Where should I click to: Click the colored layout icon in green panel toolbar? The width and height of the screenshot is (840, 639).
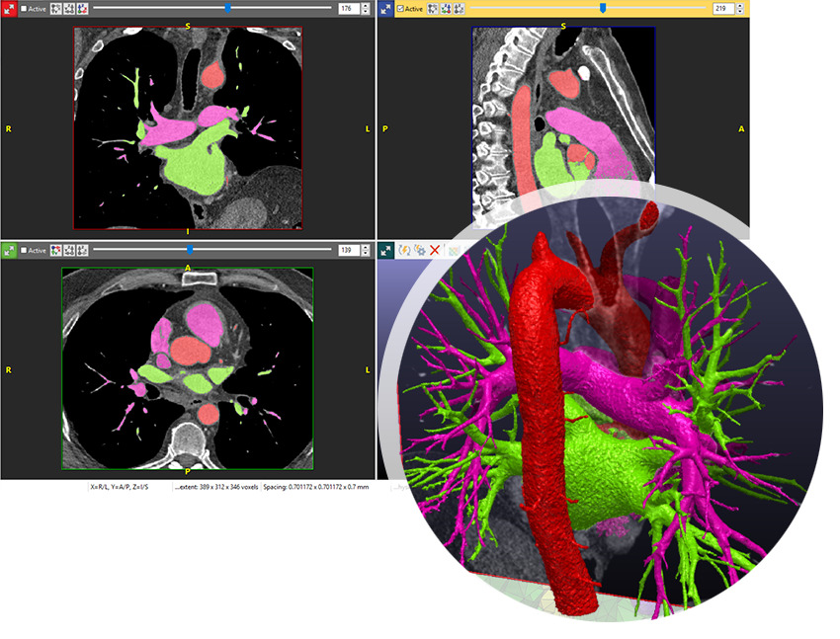(x=56, y=250)
